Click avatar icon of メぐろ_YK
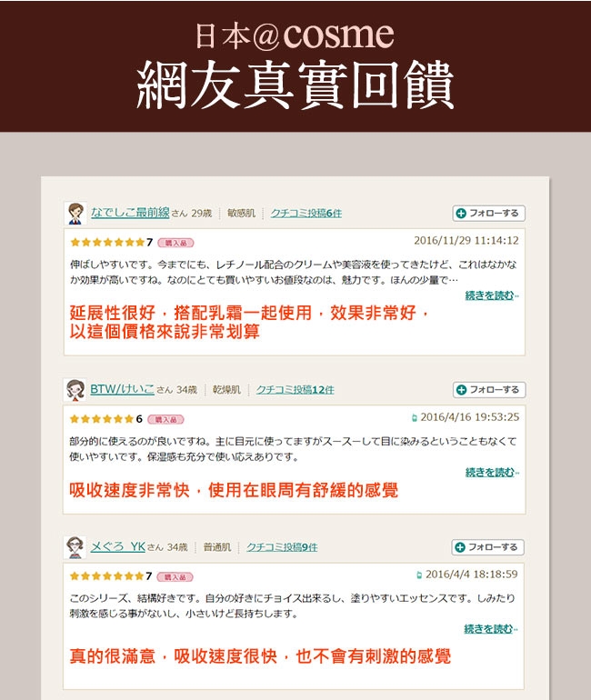 [75, 547]
